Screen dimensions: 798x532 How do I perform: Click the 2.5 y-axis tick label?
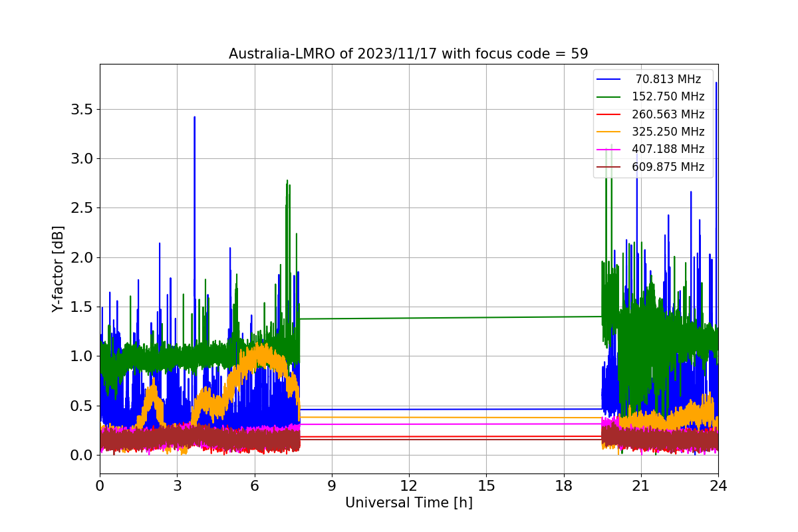click(x=82, y=207)
